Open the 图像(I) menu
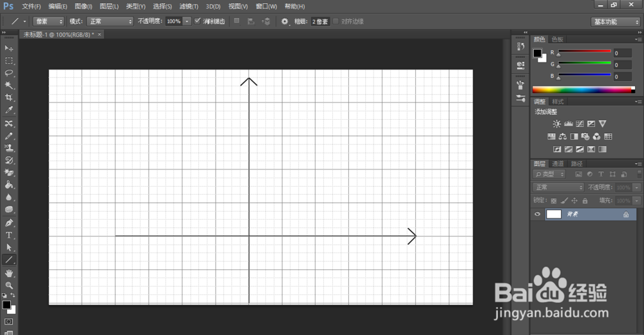 [83, 6]
